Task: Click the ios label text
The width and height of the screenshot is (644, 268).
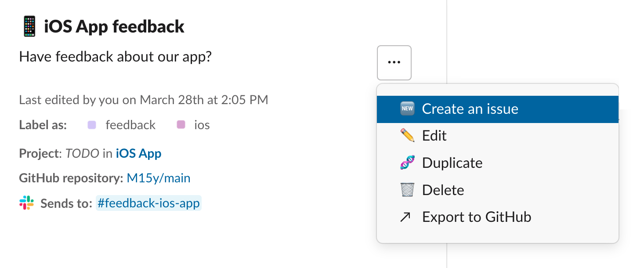Action: (202, 125)
